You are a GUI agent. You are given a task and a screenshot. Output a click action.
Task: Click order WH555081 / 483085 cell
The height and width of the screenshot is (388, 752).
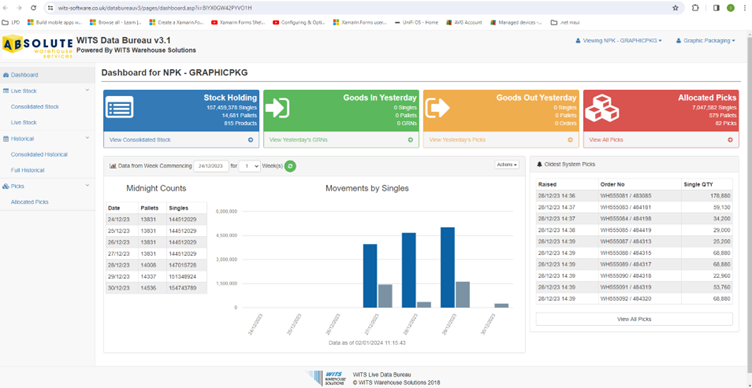click(x=639, y=196)
